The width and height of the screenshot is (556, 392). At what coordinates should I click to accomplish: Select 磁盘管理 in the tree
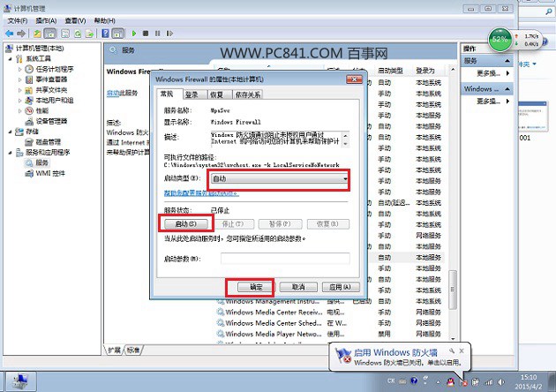[49, 142]
